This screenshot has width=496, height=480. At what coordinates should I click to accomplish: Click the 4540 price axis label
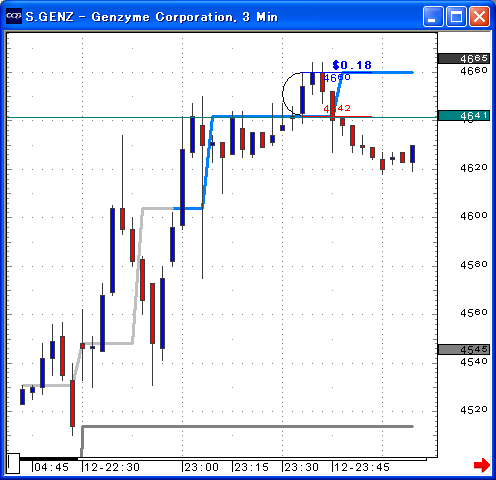click(x=474, y=361)
